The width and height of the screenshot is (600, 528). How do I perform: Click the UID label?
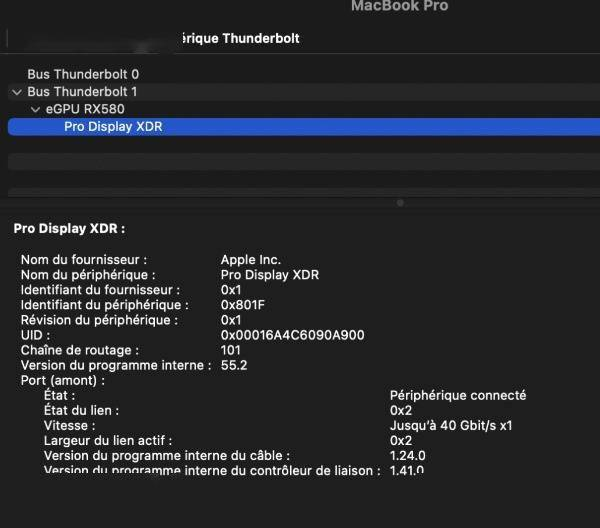35,335
